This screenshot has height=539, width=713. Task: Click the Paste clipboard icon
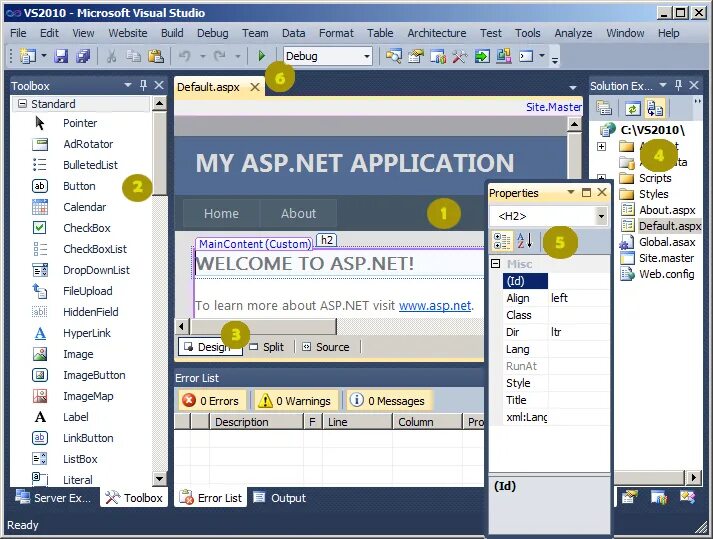click(x=156, y=56)
